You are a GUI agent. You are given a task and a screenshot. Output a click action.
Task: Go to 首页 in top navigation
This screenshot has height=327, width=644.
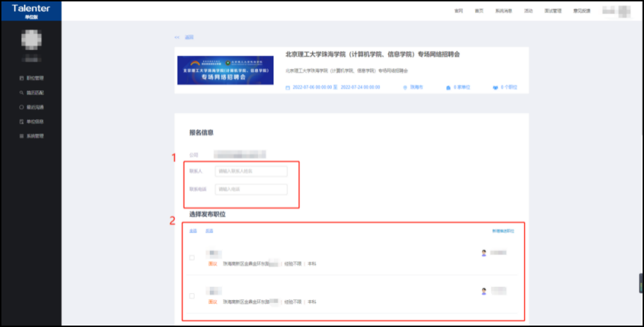479,11
